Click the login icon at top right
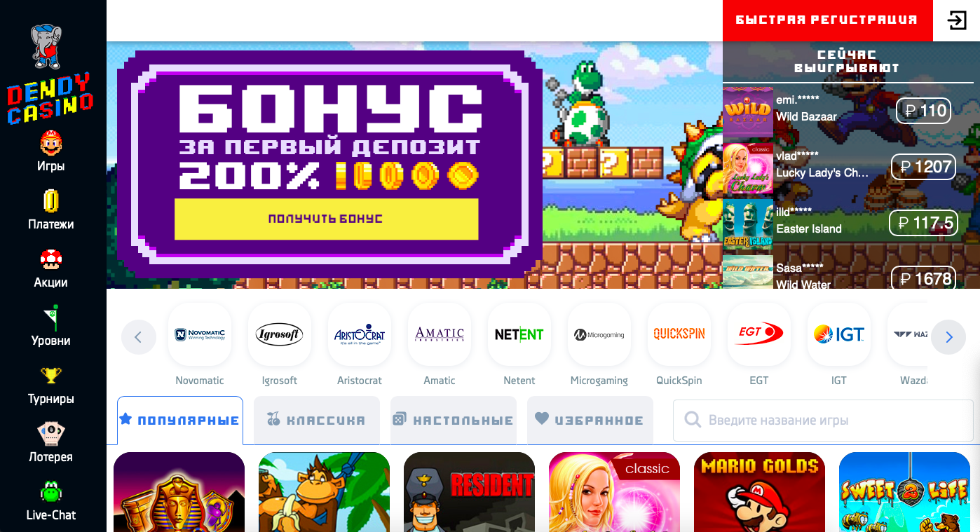Viewport: 980px width, 532px height. click(x=956, y=20)
